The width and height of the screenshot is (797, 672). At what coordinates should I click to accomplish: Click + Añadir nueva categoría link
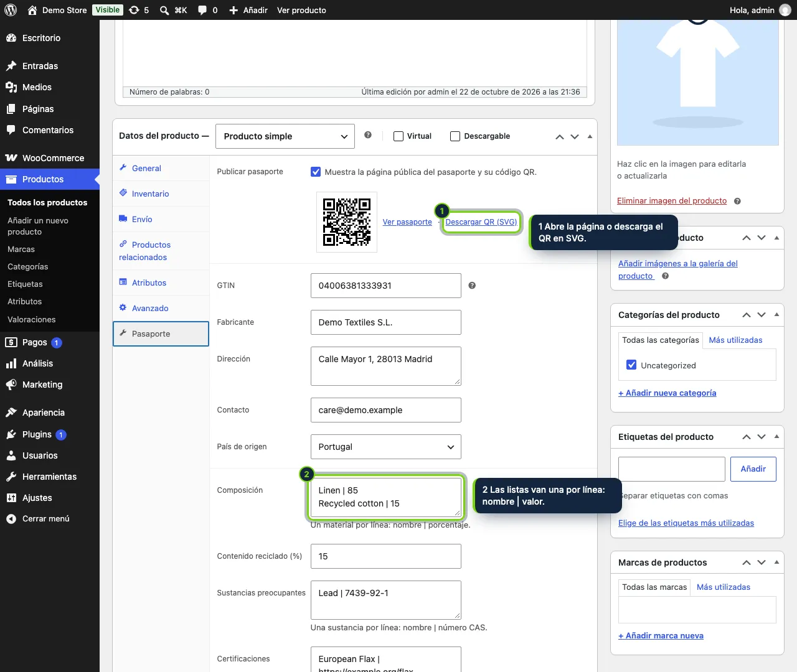point(667,393)
